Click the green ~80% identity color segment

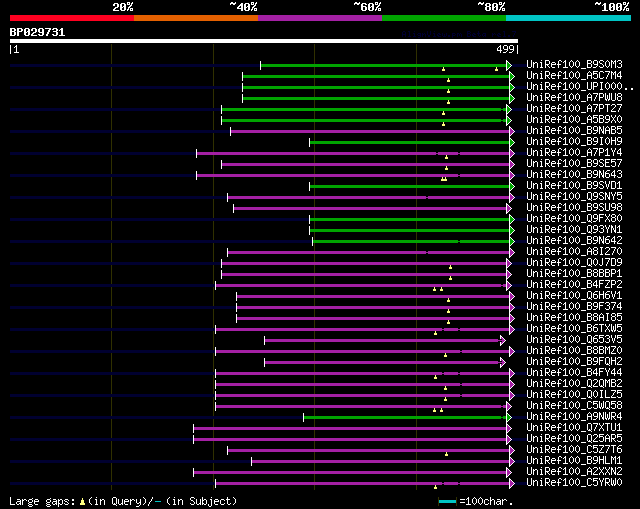point(444,18)
